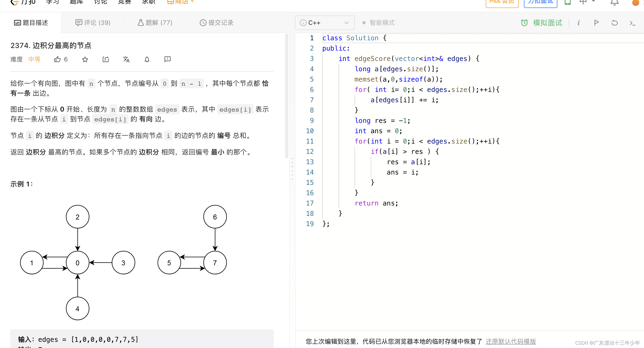Image resolution: width=644 pixels, height=348 pixels.
Task: Open 讨论 in the top navigation
Action: (101, 2)
